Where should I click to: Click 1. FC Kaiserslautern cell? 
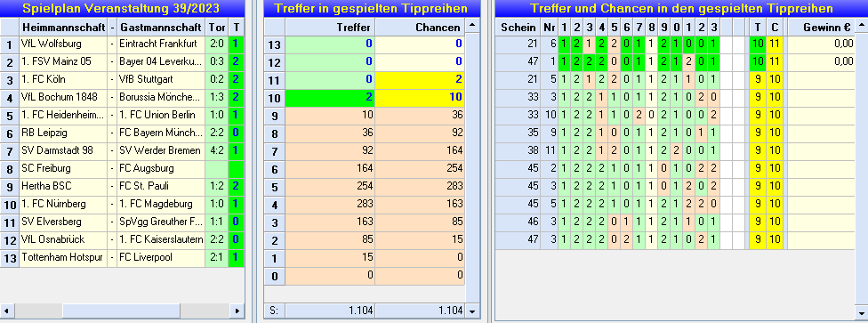click(161, 239)
